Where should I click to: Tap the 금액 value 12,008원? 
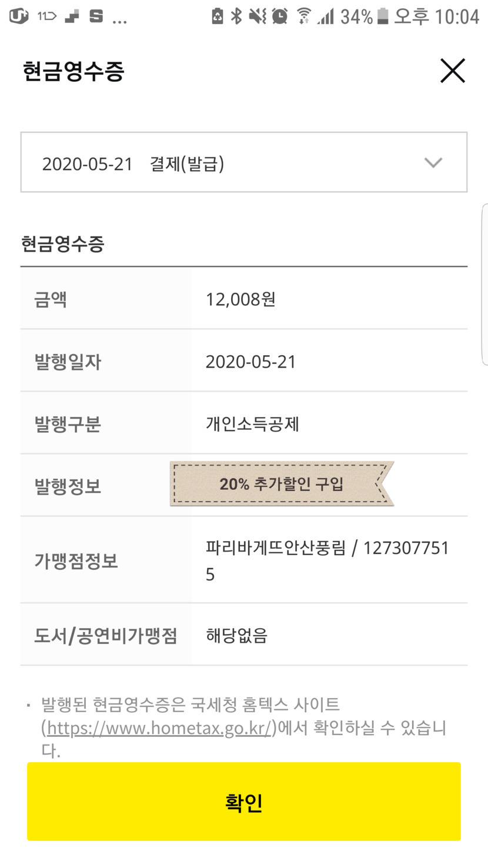tap(240, 299)
